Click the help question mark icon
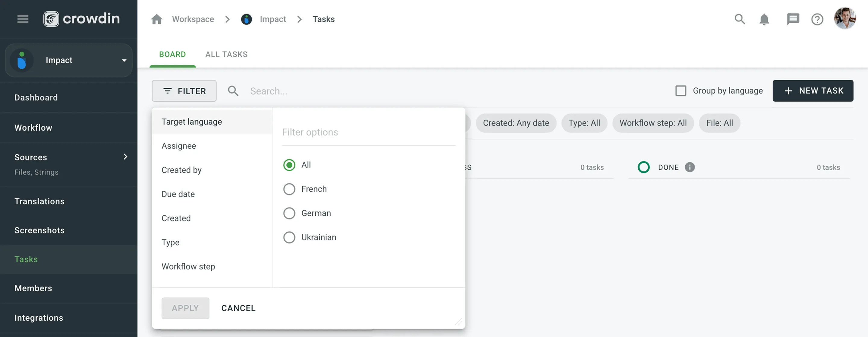This screenshot has width=868, height=337. point(817,19)
